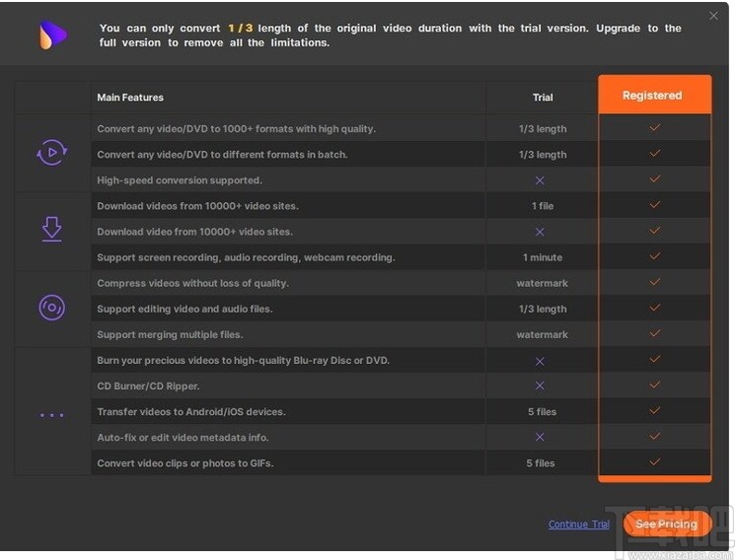Click 'Convert video clips or photos to GIFs.'
This screenshot has width=737, height=560.
point(185,463)
